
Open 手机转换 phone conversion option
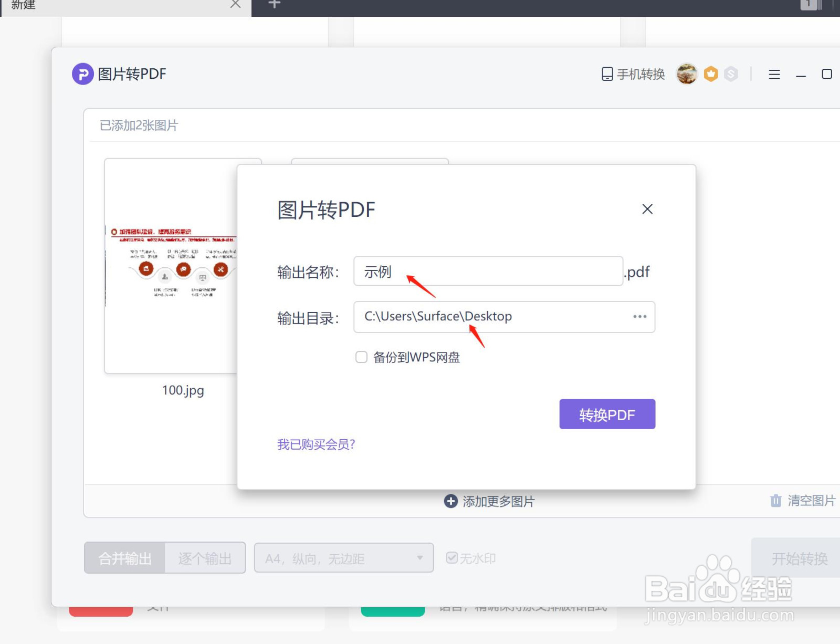pyautogui.click(x=633, y=74)
